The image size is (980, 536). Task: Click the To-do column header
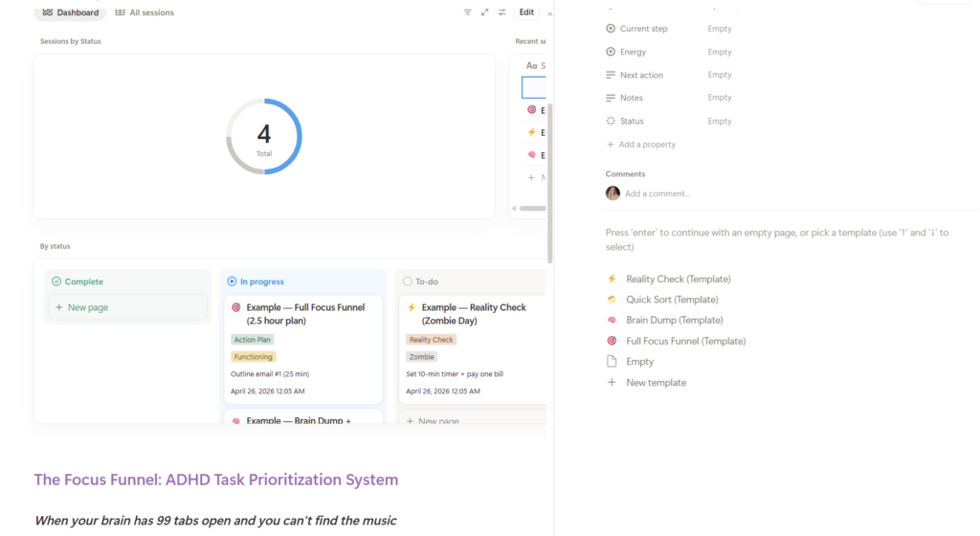click(x=421, y=281)
